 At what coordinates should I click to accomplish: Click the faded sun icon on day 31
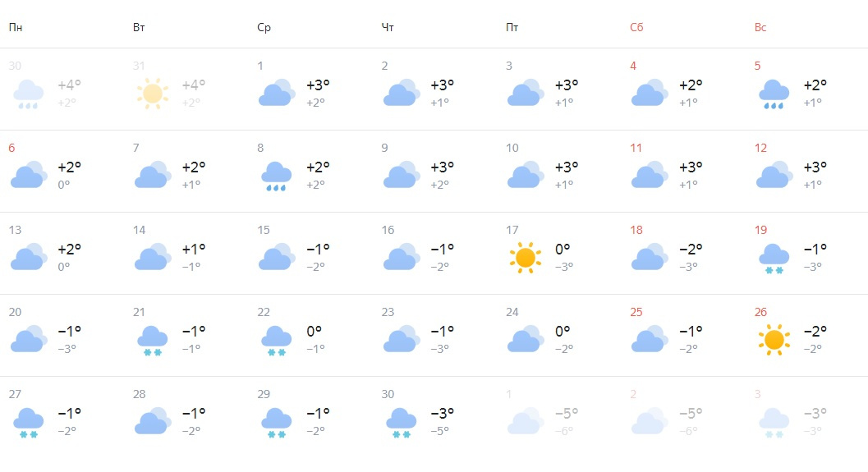[x=152, y=94]
